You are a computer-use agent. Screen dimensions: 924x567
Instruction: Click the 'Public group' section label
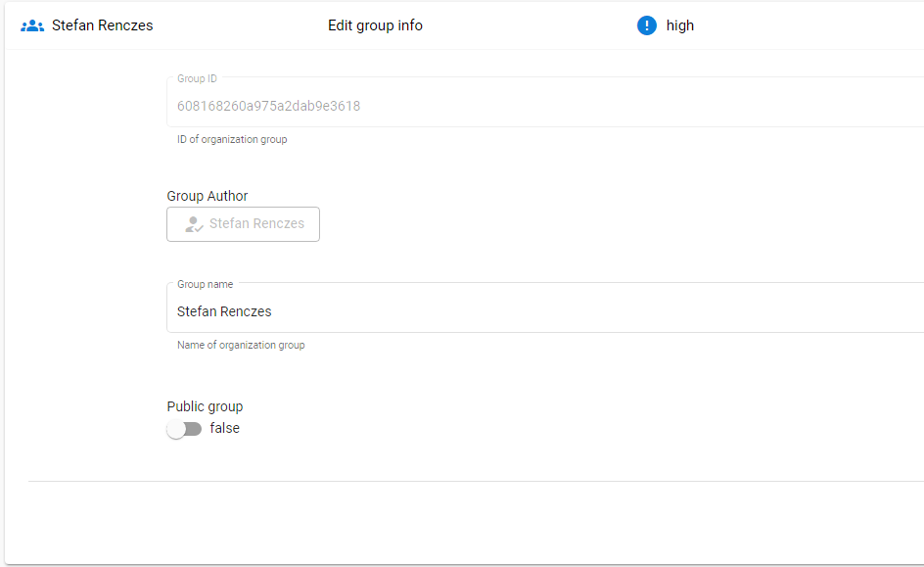(x=206, y=406)
